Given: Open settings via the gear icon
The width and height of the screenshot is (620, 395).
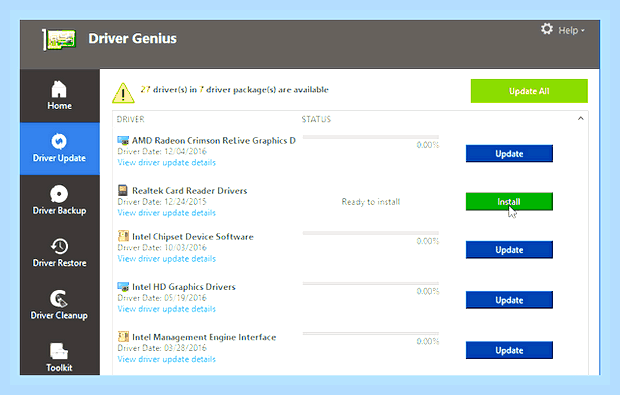Looking at the screenshot, I should (547, 29).
